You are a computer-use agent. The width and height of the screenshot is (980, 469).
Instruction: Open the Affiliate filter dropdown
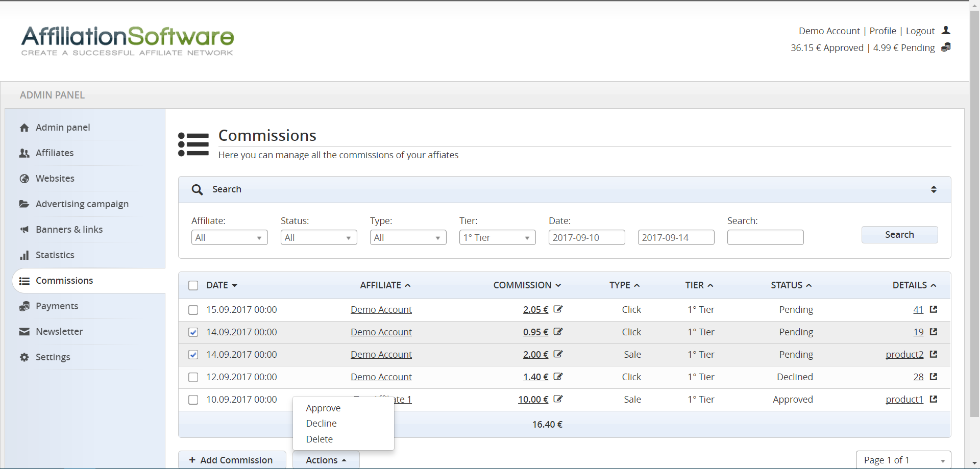tap(230, 237)
